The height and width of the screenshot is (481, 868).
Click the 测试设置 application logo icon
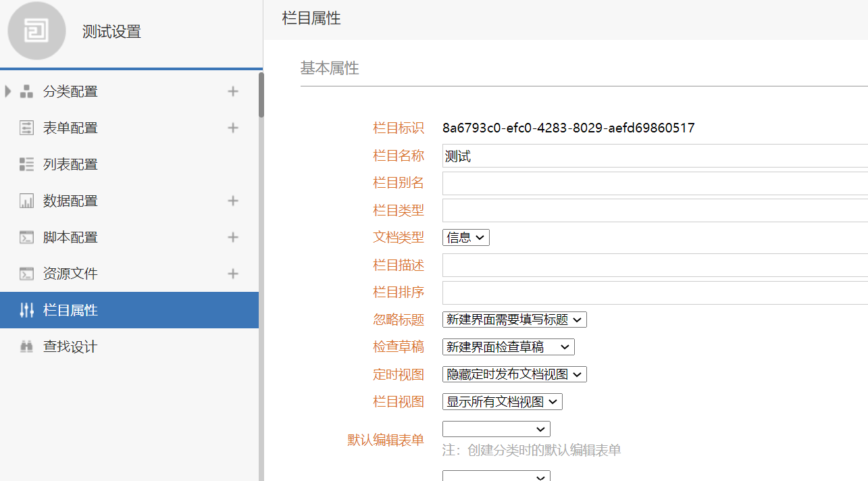click(x=36, y=31)
